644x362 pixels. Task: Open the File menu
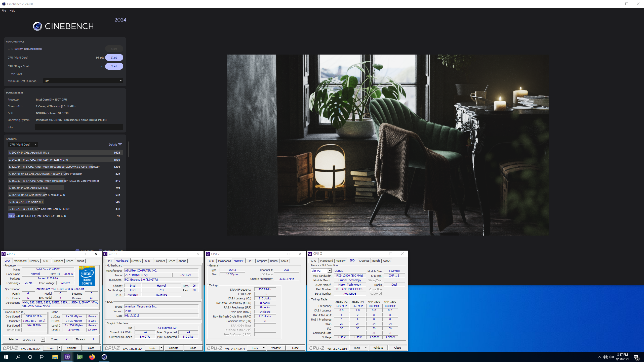tap(4, 11)
